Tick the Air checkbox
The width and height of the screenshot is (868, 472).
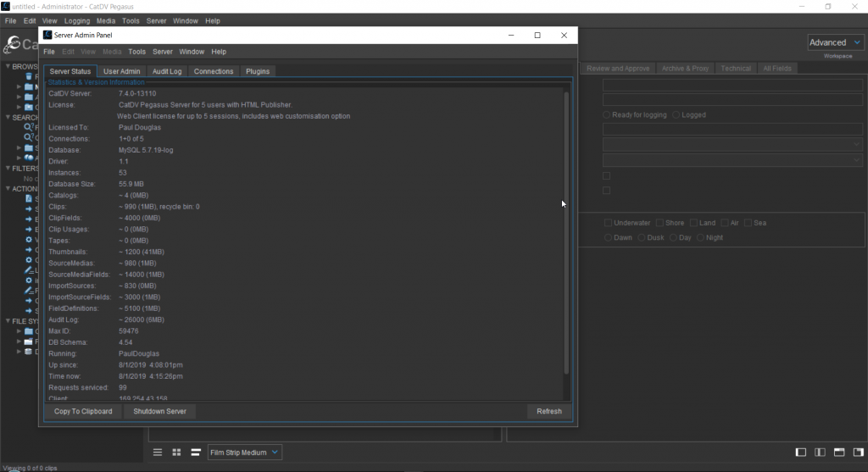point(725,223)
